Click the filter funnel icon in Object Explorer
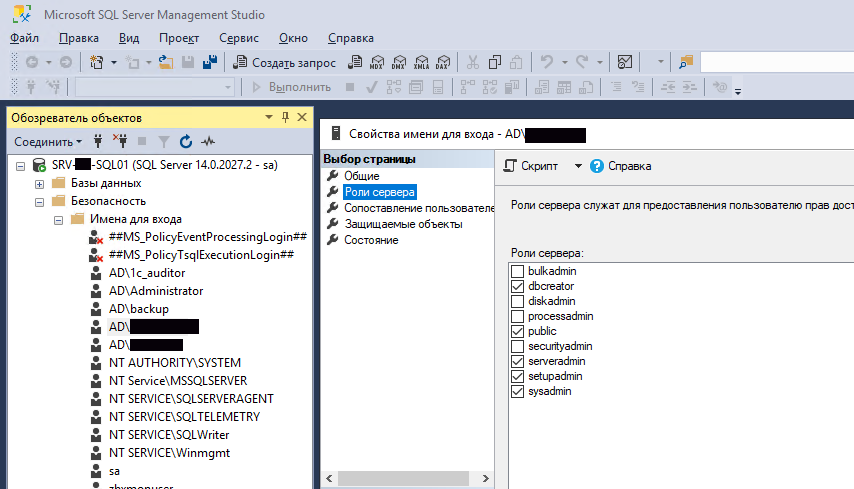The height and width of the screenshot is (489, 854). coord(163,142)
